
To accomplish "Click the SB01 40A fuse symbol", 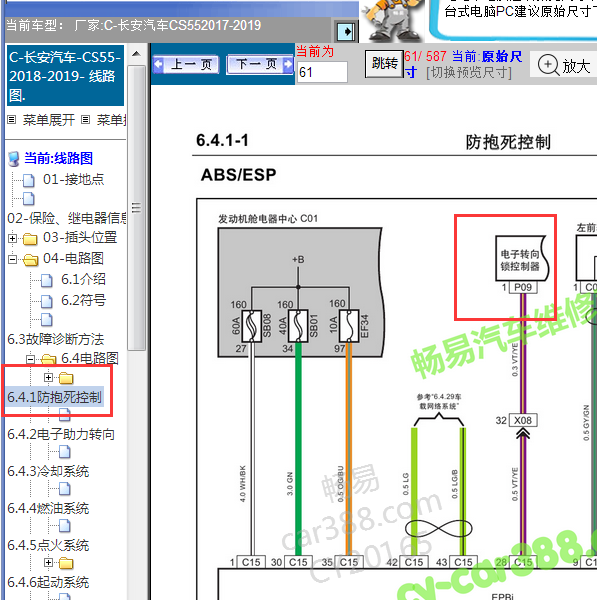I will tap(298, 326).
